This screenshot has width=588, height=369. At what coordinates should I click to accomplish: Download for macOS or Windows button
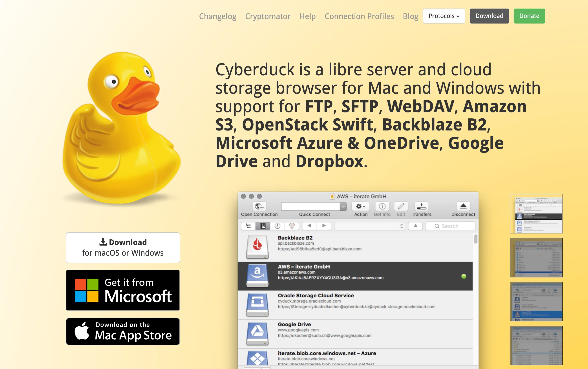(122, 248)
